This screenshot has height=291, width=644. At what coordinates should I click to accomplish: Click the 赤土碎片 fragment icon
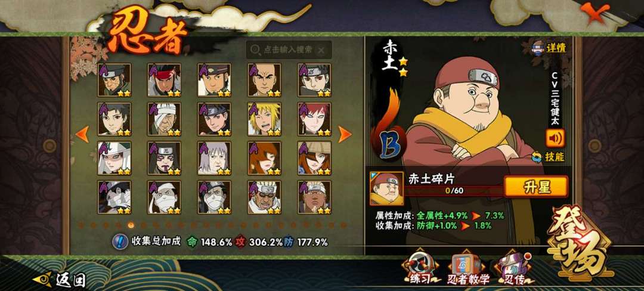coord(386,188)
